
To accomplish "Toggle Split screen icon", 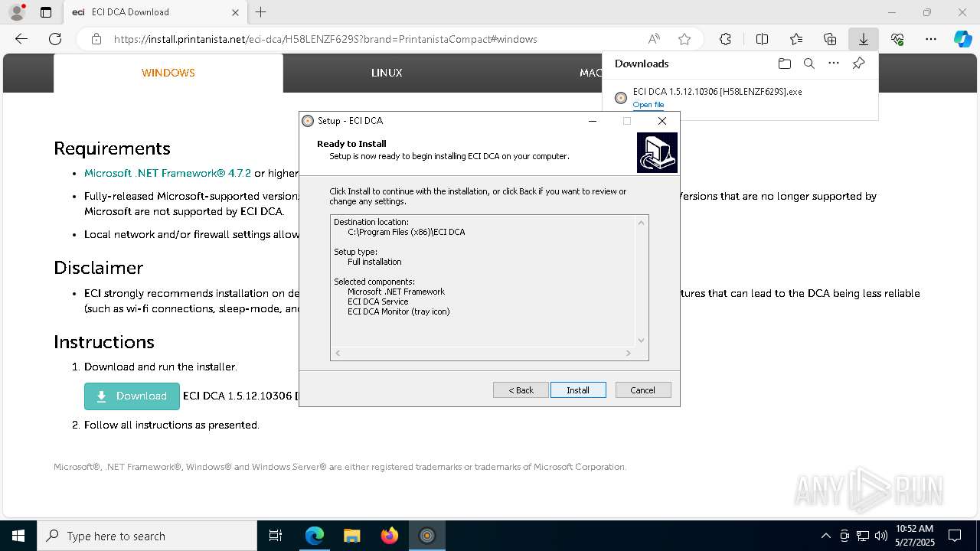I will tap(762, 39).
